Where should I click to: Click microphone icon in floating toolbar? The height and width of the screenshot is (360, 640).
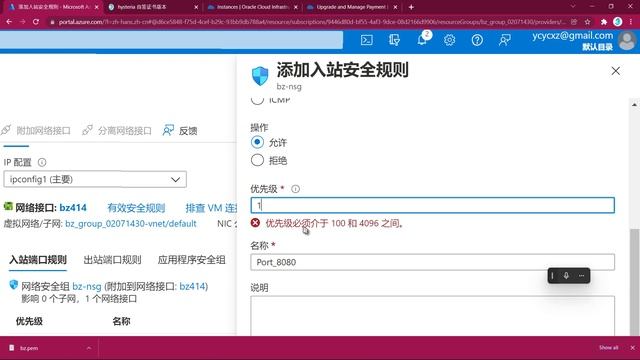(x=566, y=276)
